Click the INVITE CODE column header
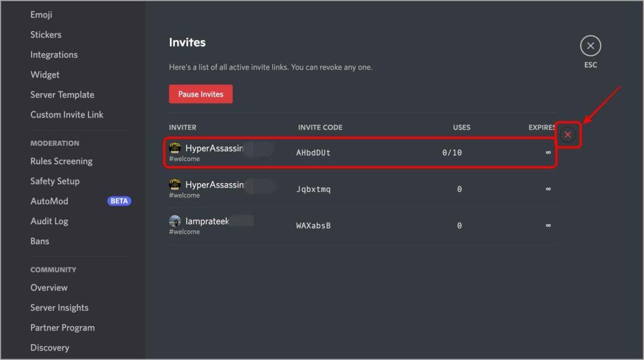Image resolution: width=644 pixels, height=360 pixels. (x=320, y=127)
